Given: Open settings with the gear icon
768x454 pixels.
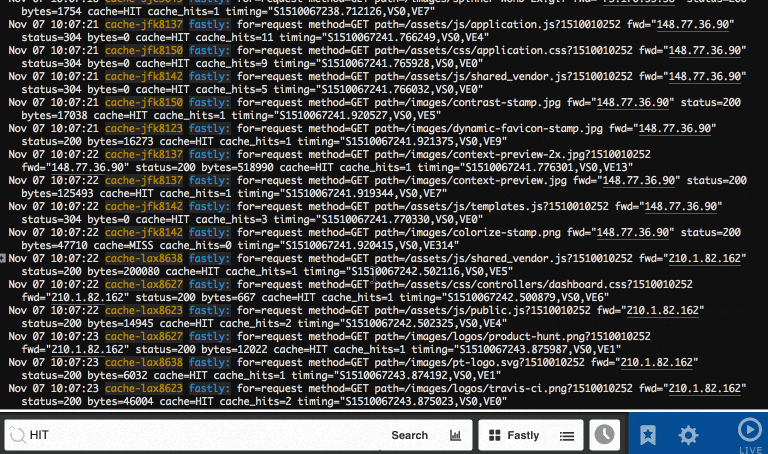Looking at the screenshot, I should (688, 435).
